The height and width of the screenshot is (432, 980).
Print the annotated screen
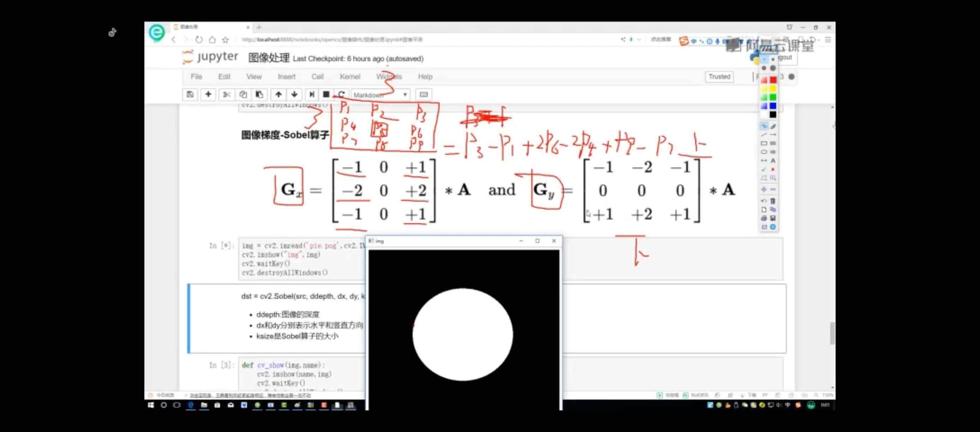pos(764,218)
